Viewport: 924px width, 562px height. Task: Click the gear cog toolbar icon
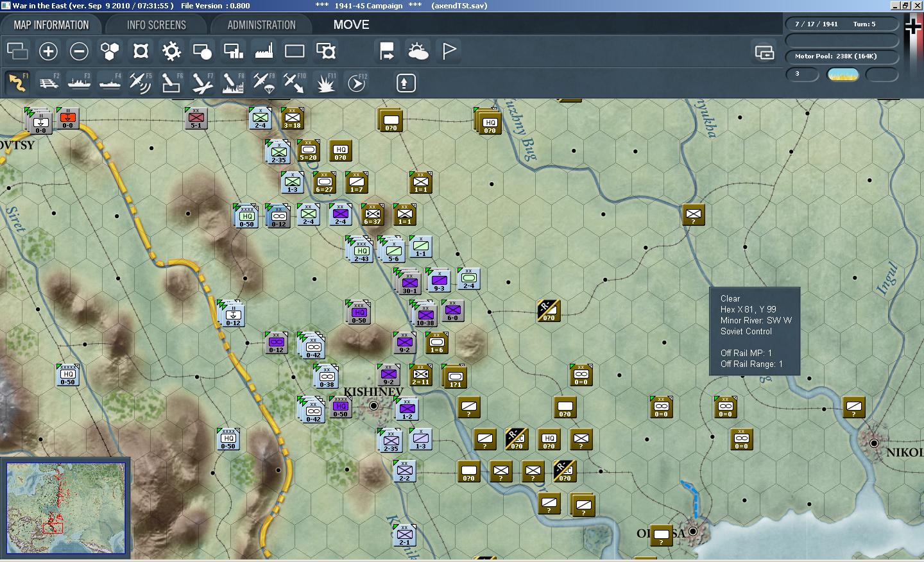click(171, 51)
